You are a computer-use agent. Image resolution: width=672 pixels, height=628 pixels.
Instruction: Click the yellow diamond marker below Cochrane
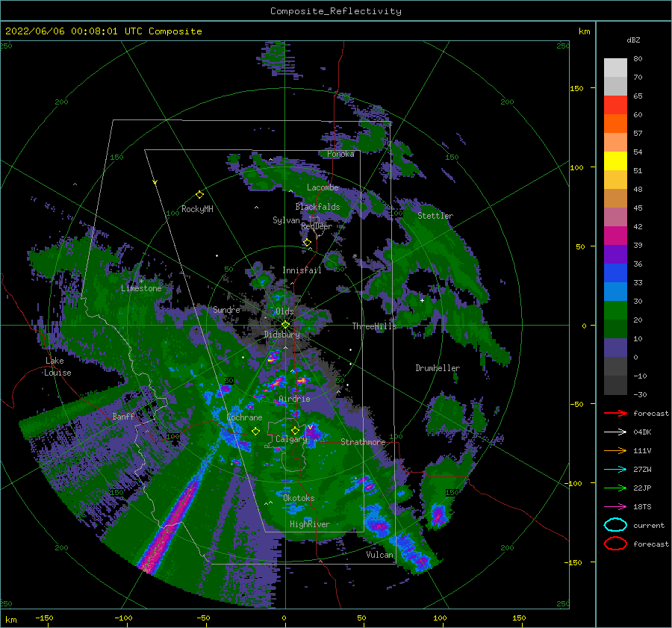click(255, 431)
